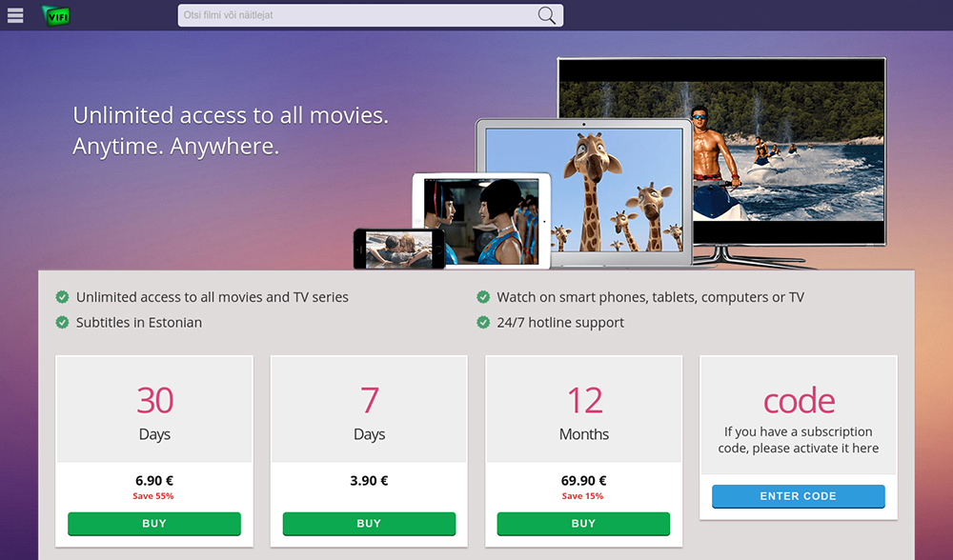
Task: Click the checkmark next to Subtitles in Estonian
Action: click(62, 323)
